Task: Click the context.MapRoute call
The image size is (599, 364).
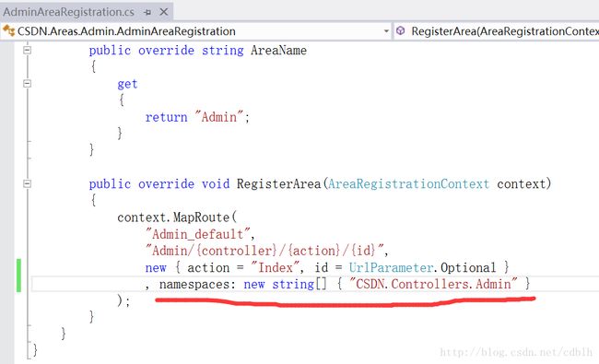Action: pos(177,217)
